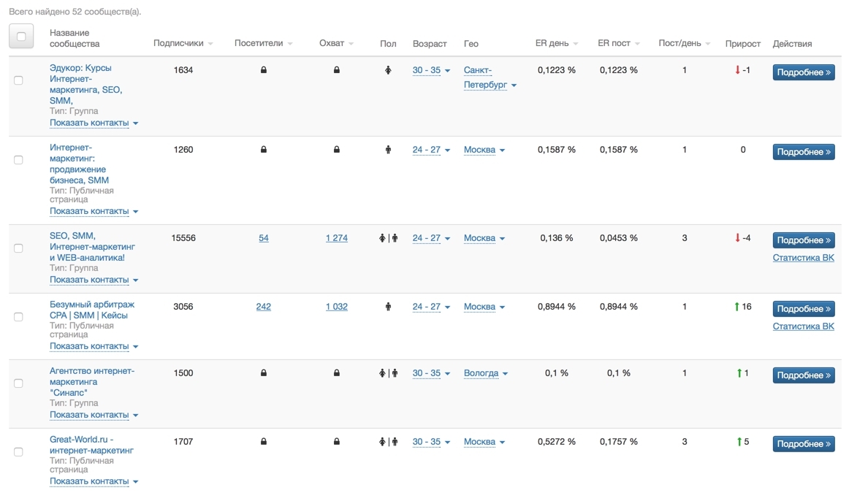The width and height of the screenshot is (868, 493).
Task: Expand Показать контакты under Great-World.ru
Action: (94, 481)
